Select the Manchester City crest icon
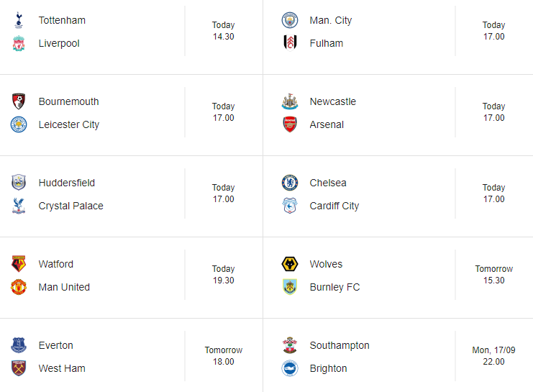Viewport: 533px width, 392px height. click(x=290, y=20)
